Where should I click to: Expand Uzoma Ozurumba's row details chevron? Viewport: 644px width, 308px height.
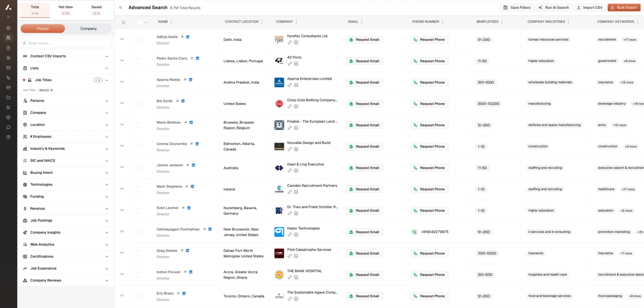pos(122,146)
